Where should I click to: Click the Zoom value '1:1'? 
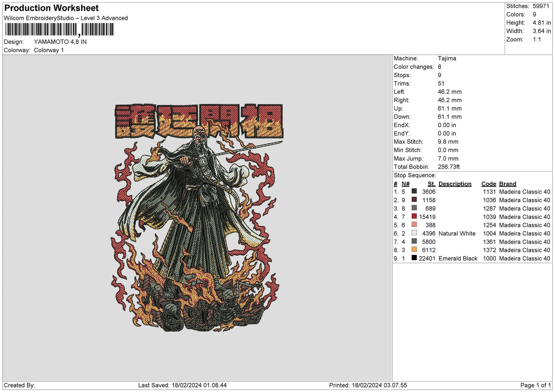pyautogui.click(x=537, y=40)
